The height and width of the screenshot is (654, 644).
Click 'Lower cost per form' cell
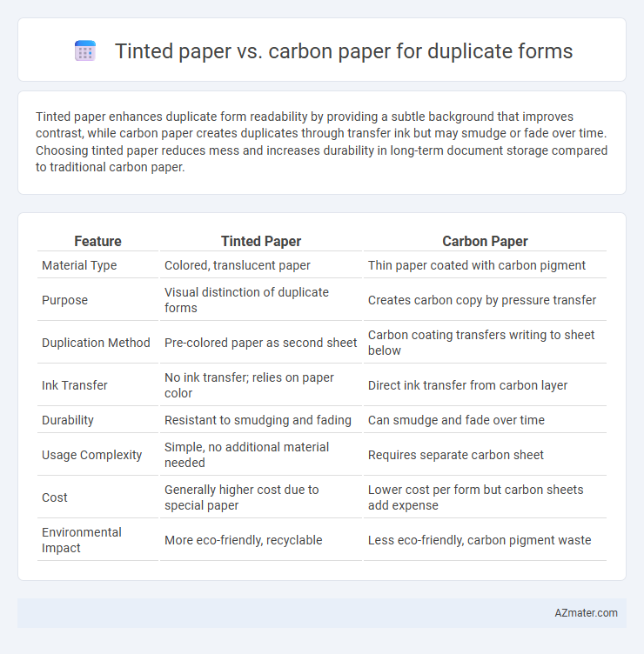(x=475, y=497)
